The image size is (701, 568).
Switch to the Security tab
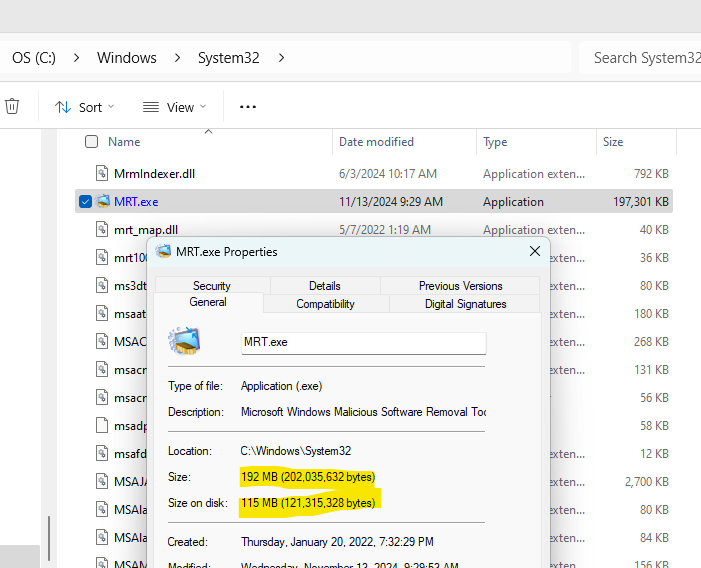click(x=212, y=286)
